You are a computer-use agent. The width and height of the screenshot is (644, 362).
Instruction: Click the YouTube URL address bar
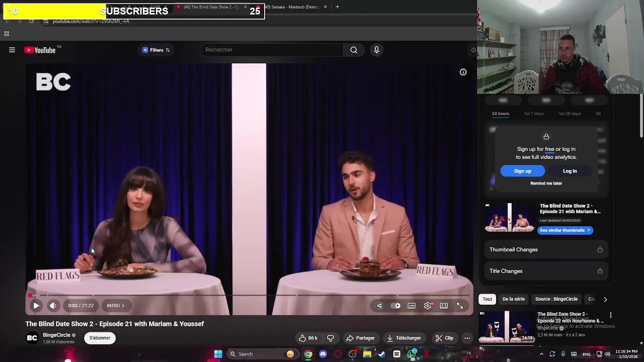(91, 21)
